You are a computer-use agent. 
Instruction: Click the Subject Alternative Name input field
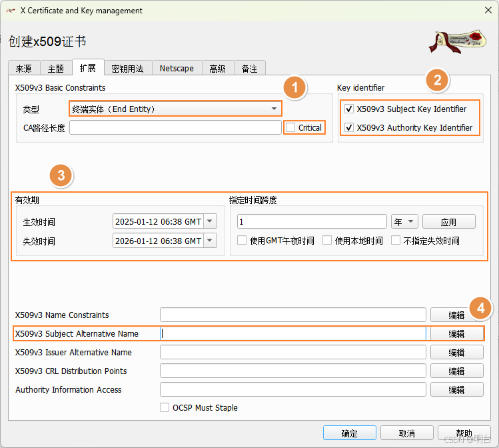coord(292,334)
